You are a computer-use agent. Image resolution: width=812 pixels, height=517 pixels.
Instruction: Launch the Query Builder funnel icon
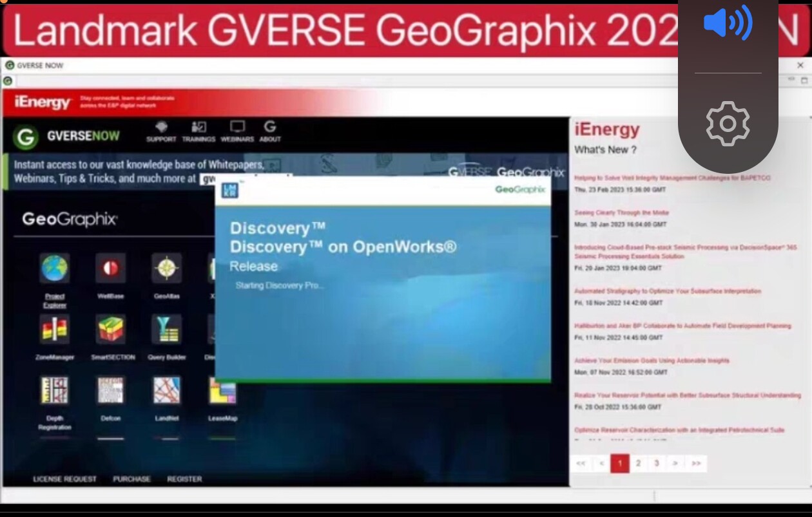point(166,330)
